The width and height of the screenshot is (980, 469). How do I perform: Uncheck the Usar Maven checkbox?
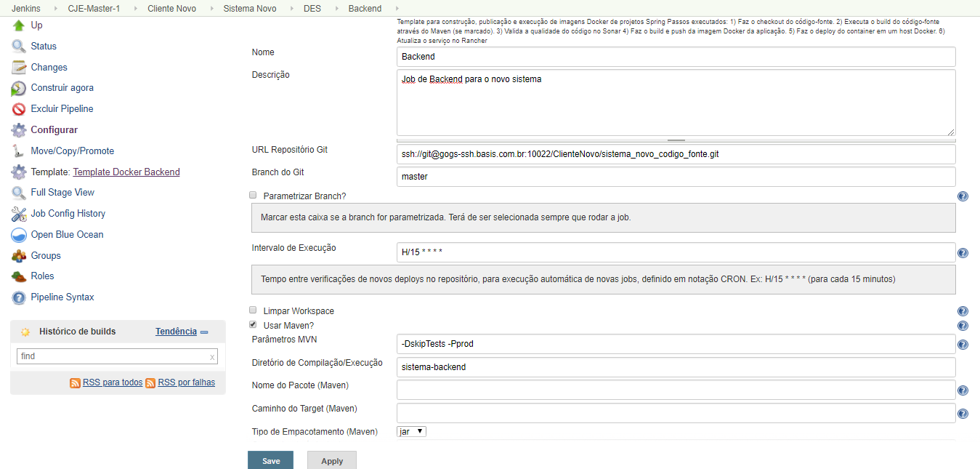pyautogui.click(x=253, y=324)
